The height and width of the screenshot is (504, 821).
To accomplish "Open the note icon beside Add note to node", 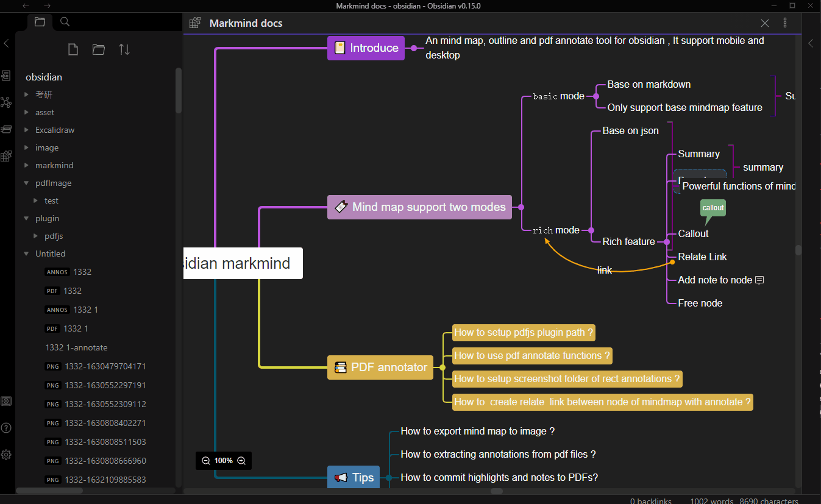I will tap(759, 280).
